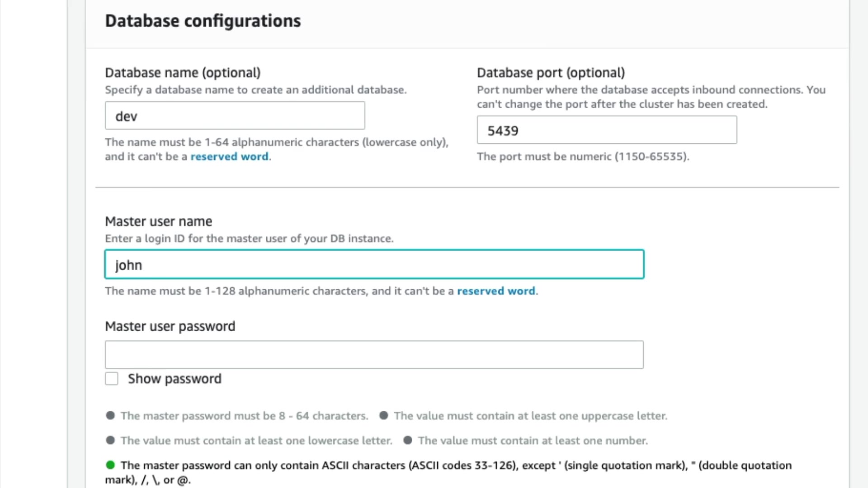868x488 pixels.
Task: Click the Database name field containing dev
Action: 235,116
